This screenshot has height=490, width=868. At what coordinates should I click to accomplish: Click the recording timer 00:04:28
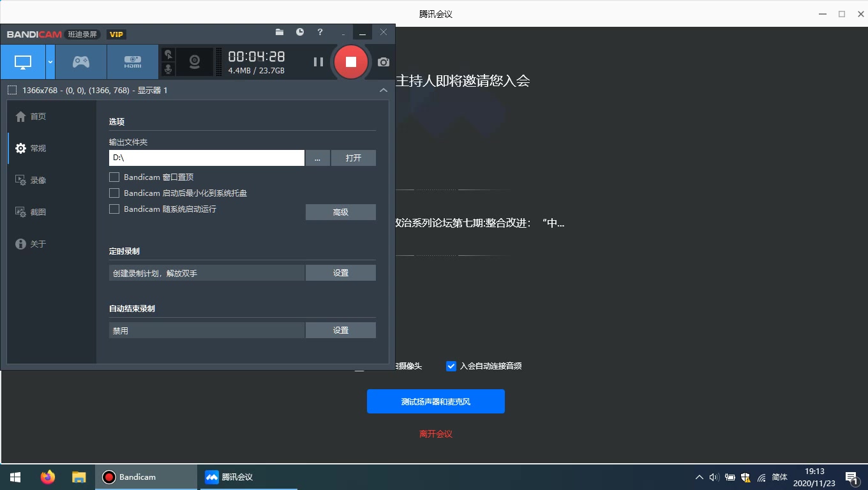pyautogui.click(x=257, y=56)
